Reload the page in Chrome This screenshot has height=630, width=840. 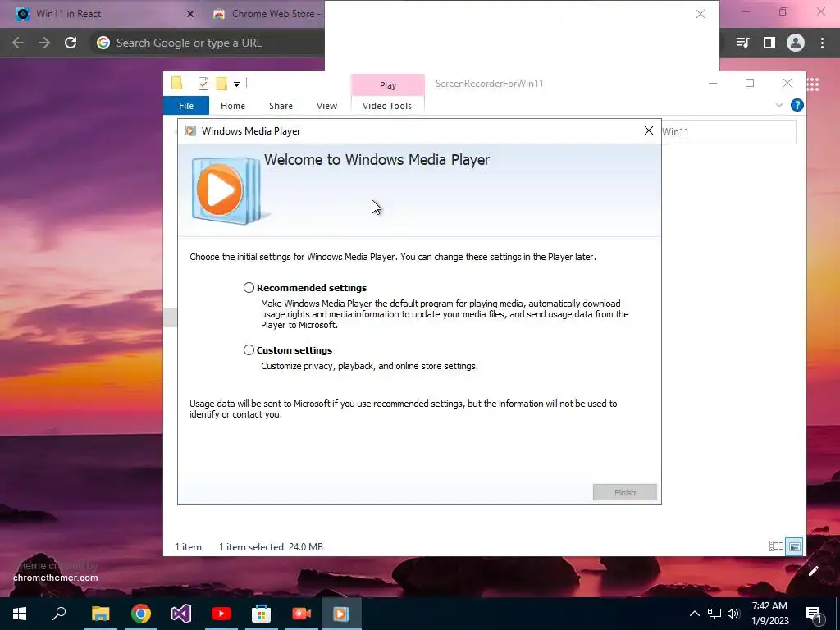[71, 43]
